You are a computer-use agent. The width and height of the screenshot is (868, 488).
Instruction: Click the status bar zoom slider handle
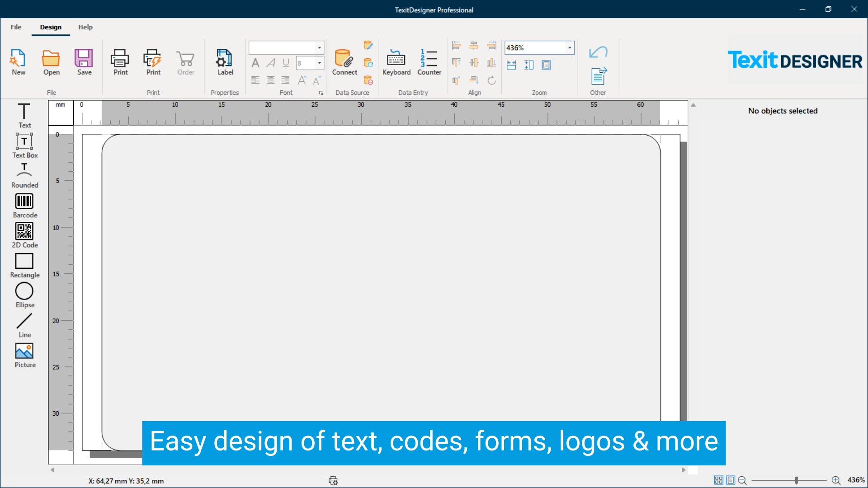point(796,480)
